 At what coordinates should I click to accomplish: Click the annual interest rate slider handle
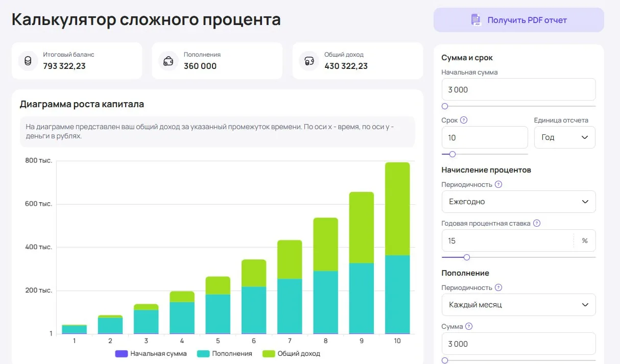[466, 257]
